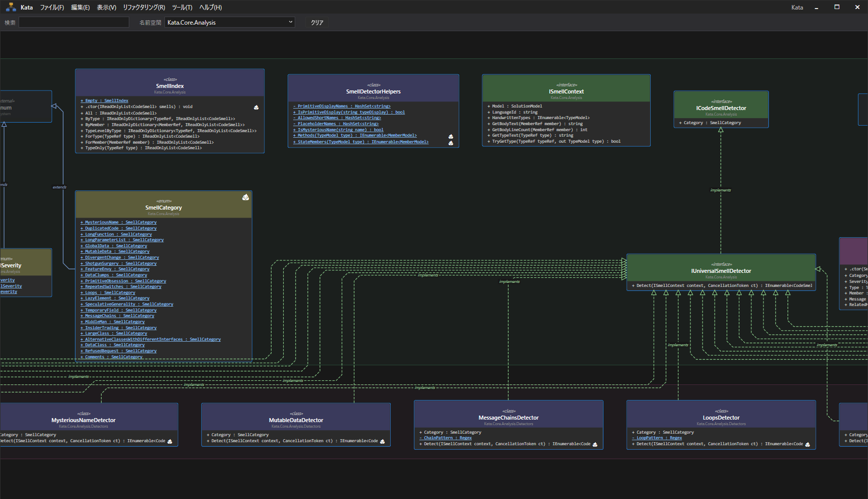
Task: Click inside the 検索 search field
Action: [x=74, y=22]
